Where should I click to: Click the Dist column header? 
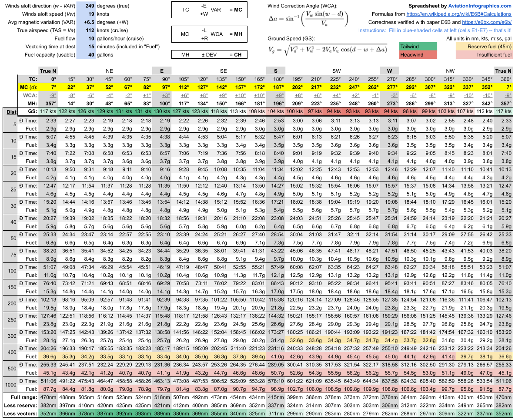(x=11, y=112)
